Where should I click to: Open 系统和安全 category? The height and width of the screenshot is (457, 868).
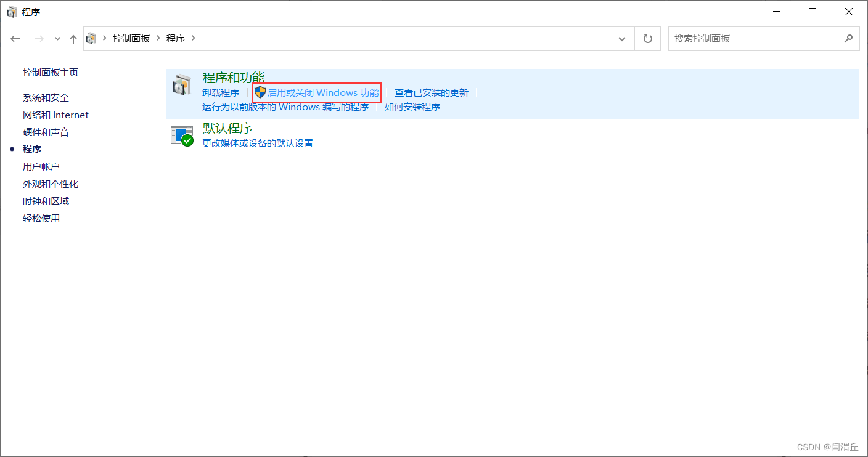46,98
